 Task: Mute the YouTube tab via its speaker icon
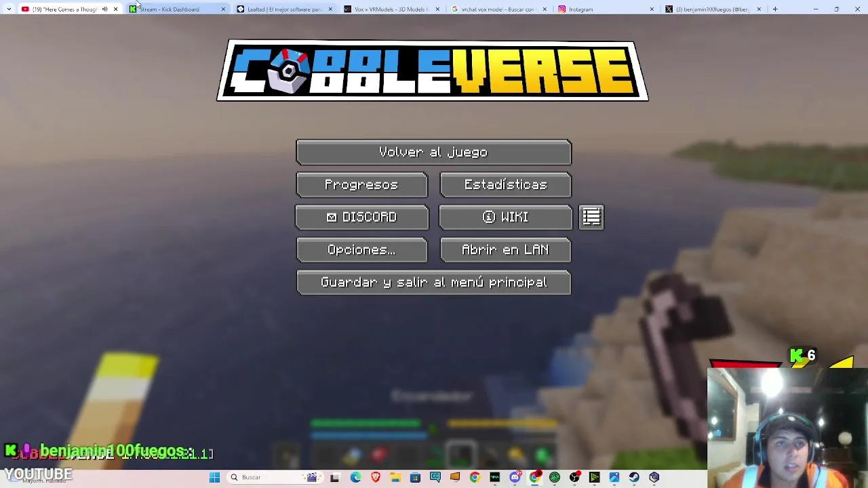click(104, 9)
